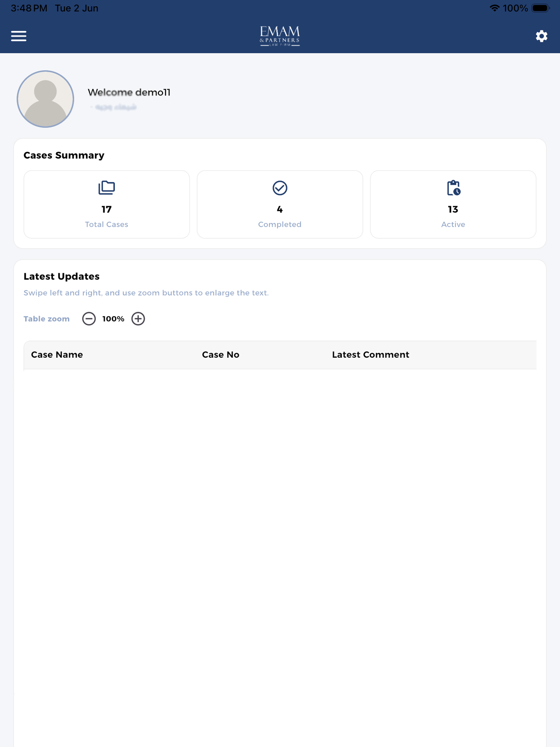The image size is (560, 747).
Task: Tap the 100% table zoom value
Action: [113, 319]
